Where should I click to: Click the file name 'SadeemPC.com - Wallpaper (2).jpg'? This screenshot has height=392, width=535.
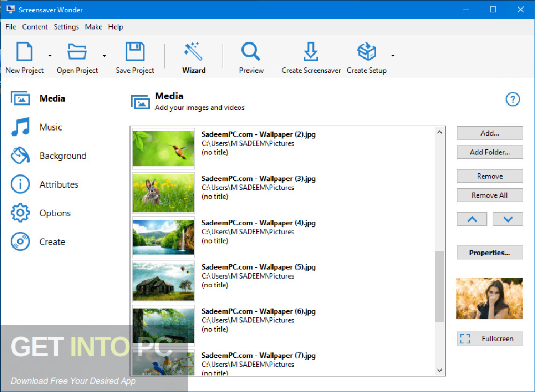click(258, 134)
